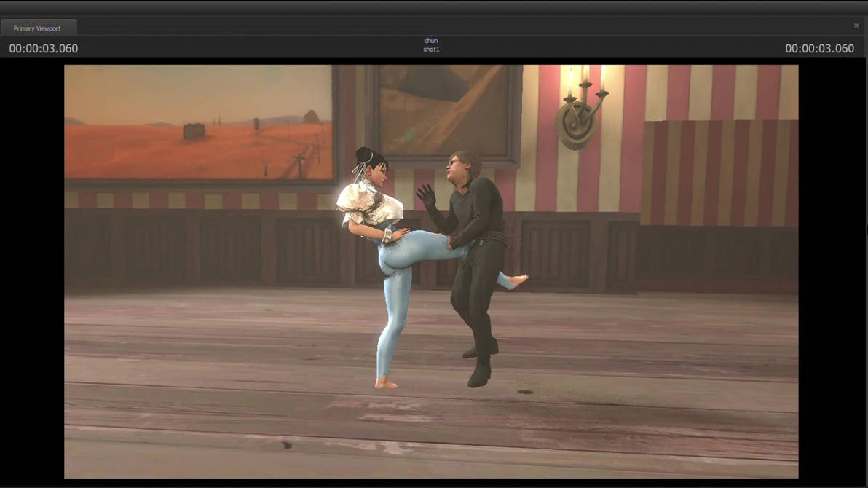Click the right-hand 00:00:03.060 timecode
Image resolution: width=868 pixels, height=488 pixels.
(x=819, y=49)
